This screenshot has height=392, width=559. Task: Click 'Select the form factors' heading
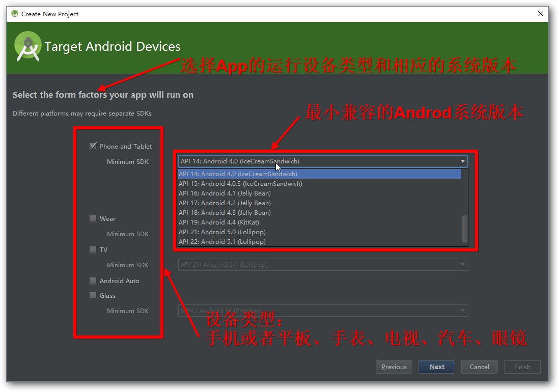103,95
